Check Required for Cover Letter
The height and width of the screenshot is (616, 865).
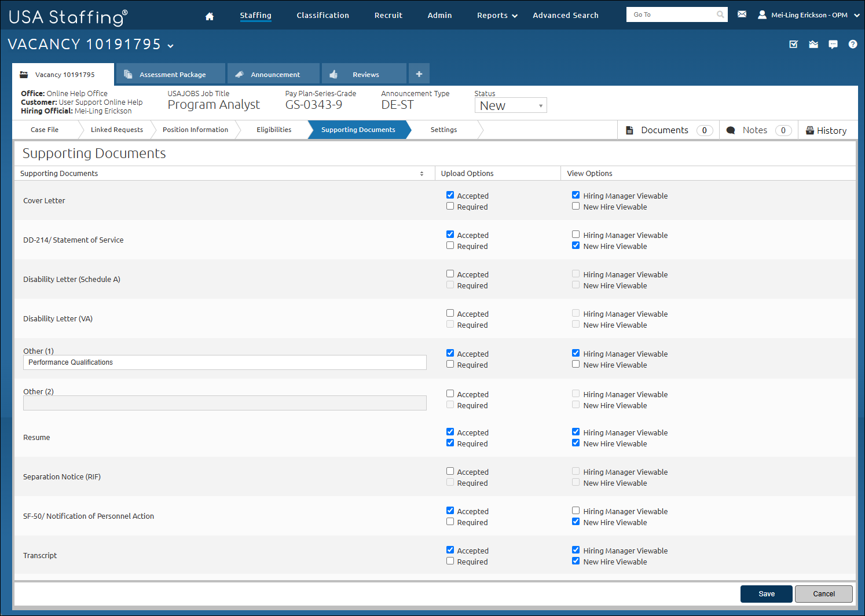450,206
